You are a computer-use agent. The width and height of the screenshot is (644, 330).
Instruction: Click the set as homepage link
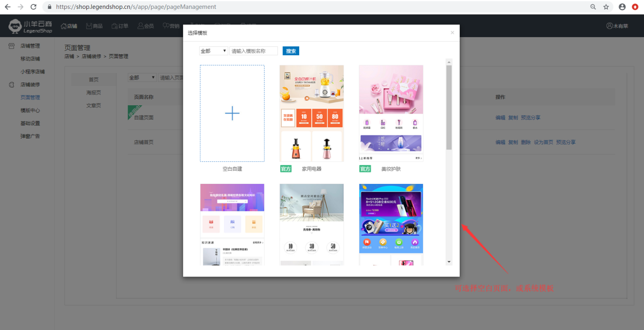(x=543, y=142)
